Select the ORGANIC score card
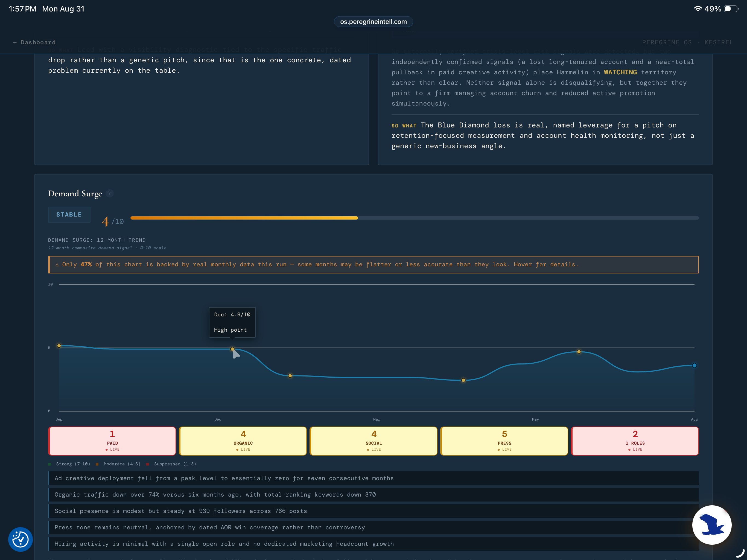This screenshot has width=747, height=560. point(243,441)
